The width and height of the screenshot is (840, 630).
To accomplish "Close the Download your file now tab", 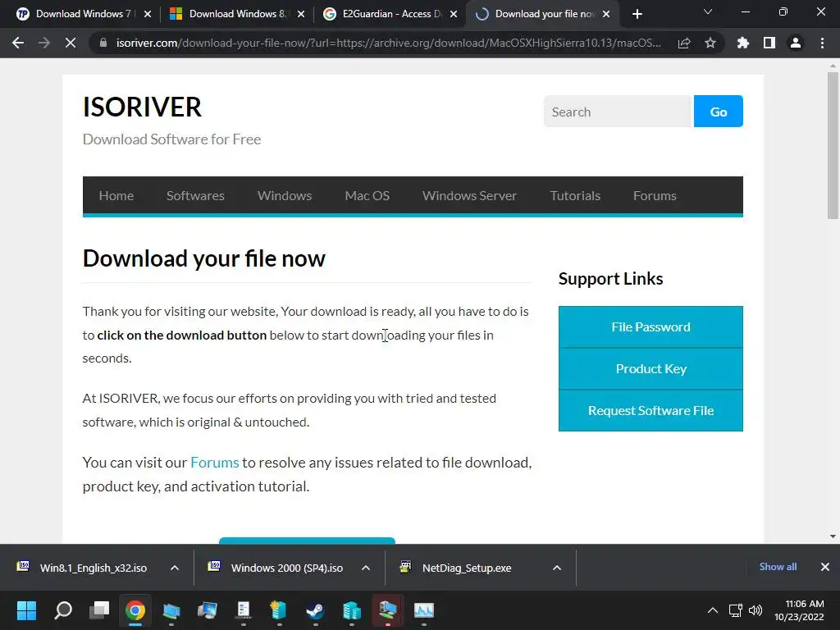I will point(606,14).
